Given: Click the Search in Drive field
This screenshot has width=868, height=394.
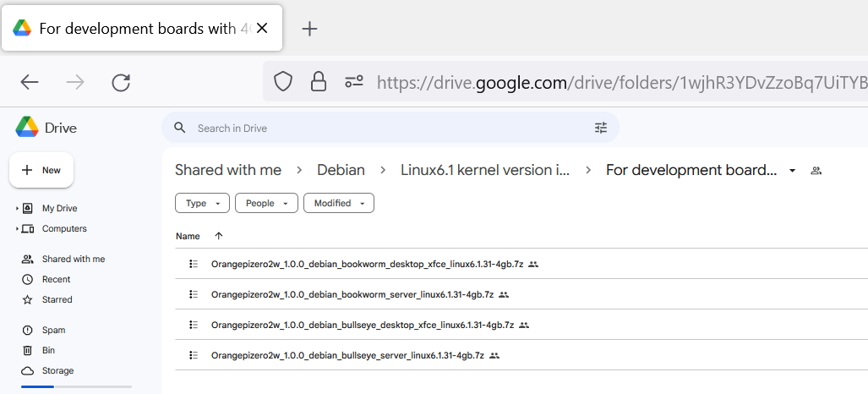Looking at the screenshot, I should coord(390,128).
